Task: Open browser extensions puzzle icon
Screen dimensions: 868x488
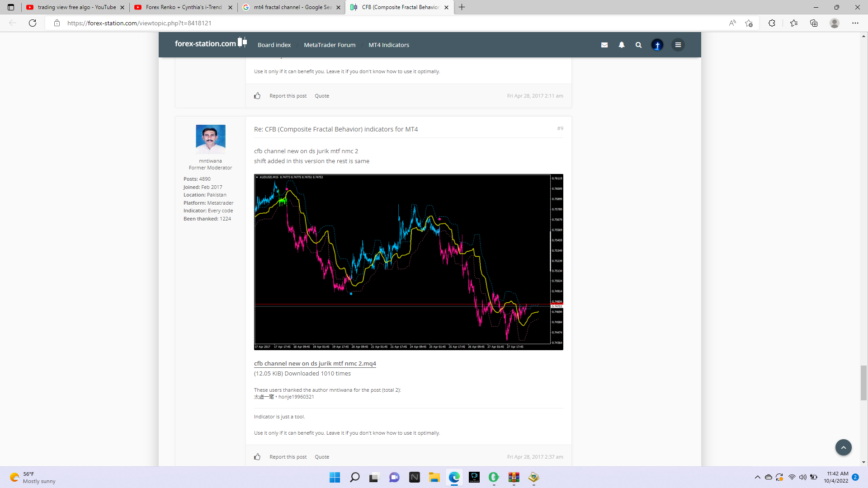Action: pyautogui.click(x=772, y=23)
